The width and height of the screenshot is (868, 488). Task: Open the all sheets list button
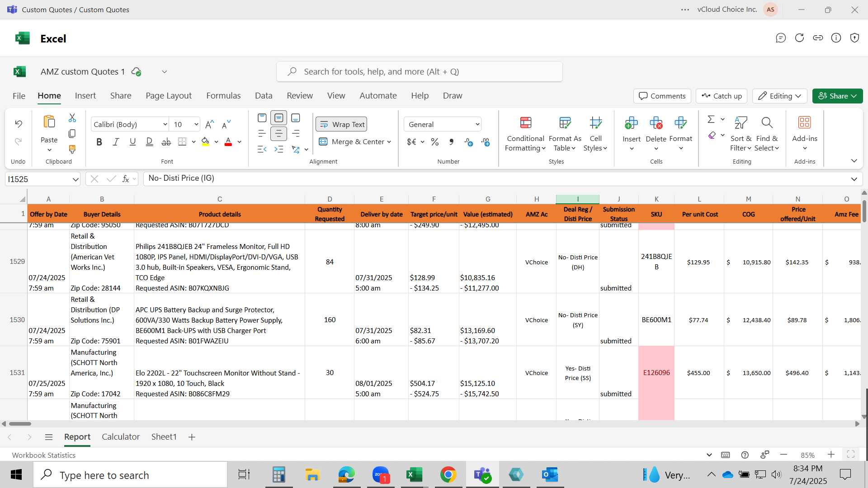coord(49,437)
